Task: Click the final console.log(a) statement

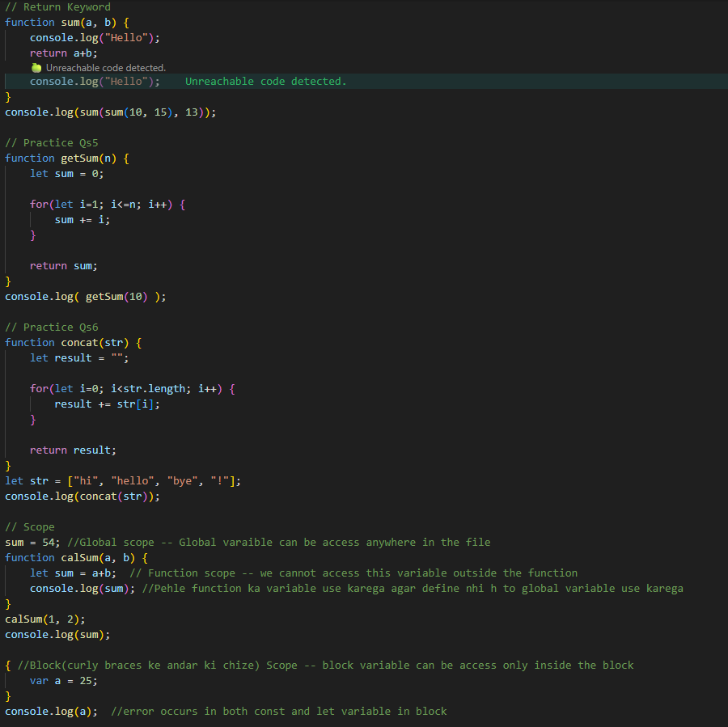Action: click(x=50, y=711)
